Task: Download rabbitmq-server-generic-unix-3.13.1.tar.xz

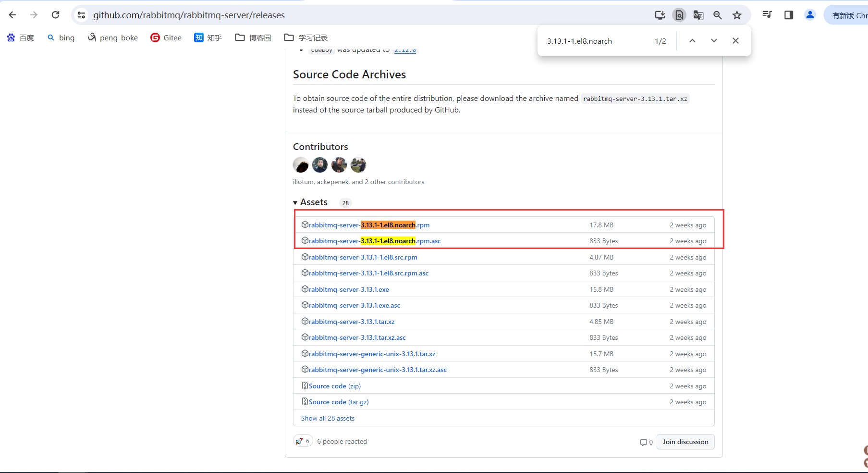Action: click(372, 354)
